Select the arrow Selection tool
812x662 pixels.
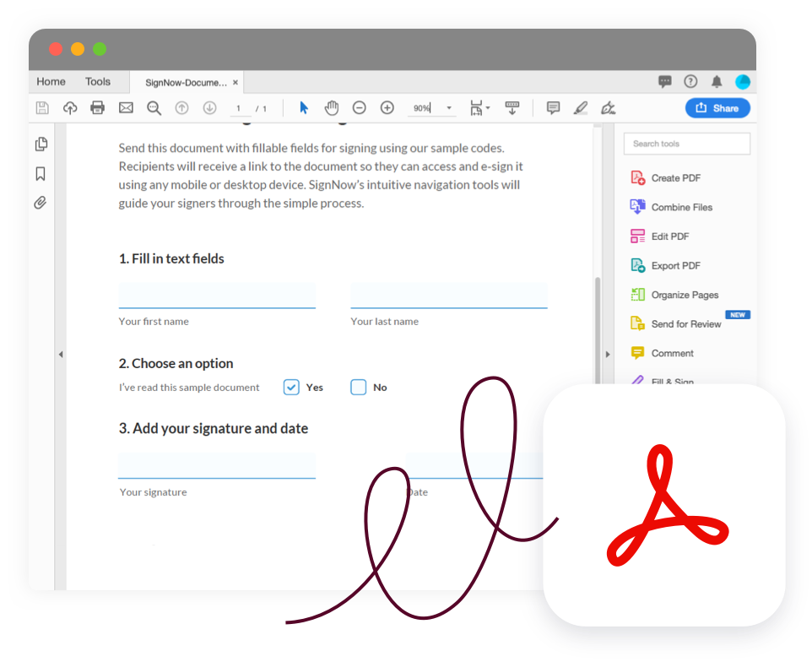304,108
